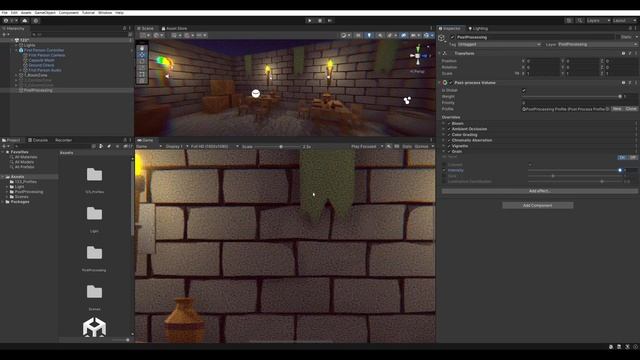Advance one frame with the Step button
Screen dimensions: 640x360
(330, 20)
